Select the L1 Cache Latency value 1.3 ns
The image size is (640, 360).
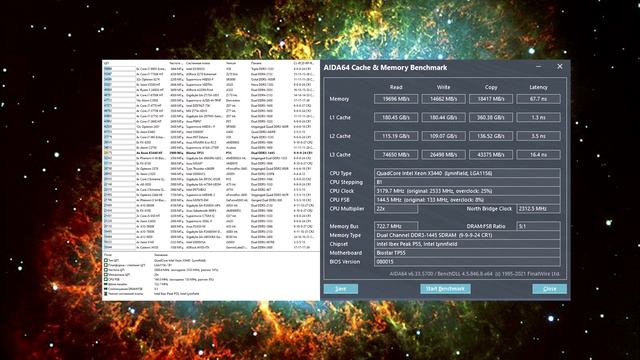(538, 118)
